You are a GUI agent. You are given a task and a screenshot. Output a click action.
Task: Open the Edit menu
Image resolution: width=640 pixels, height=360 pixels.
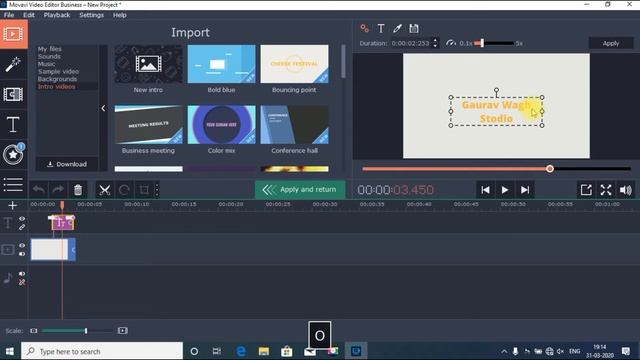point(29,15)
